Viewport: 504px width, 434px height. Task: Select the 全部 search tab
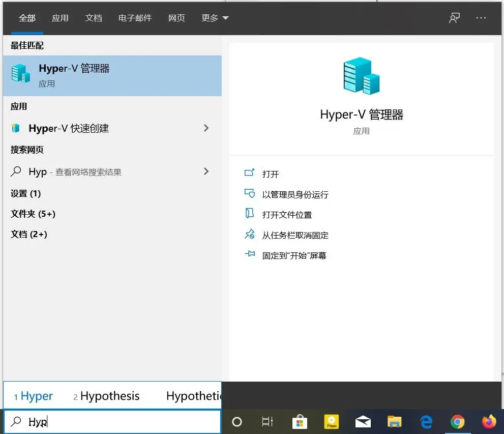coord(27,18)
